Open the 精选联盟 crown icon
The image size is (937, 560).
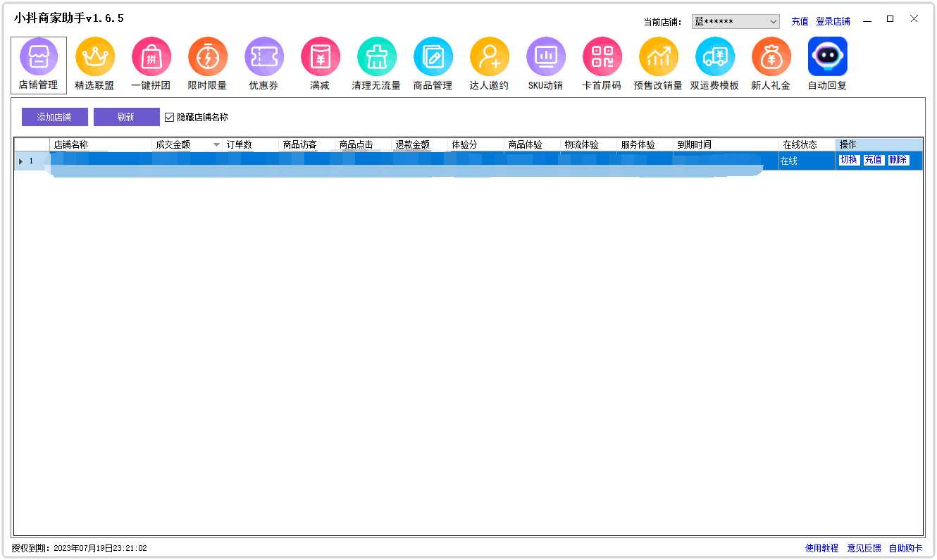[95, 57]
